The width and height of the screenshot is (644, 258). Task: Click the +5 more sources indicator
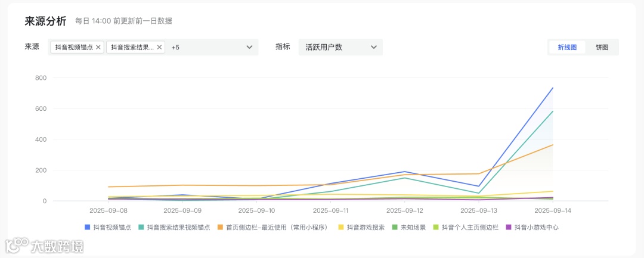175,47
